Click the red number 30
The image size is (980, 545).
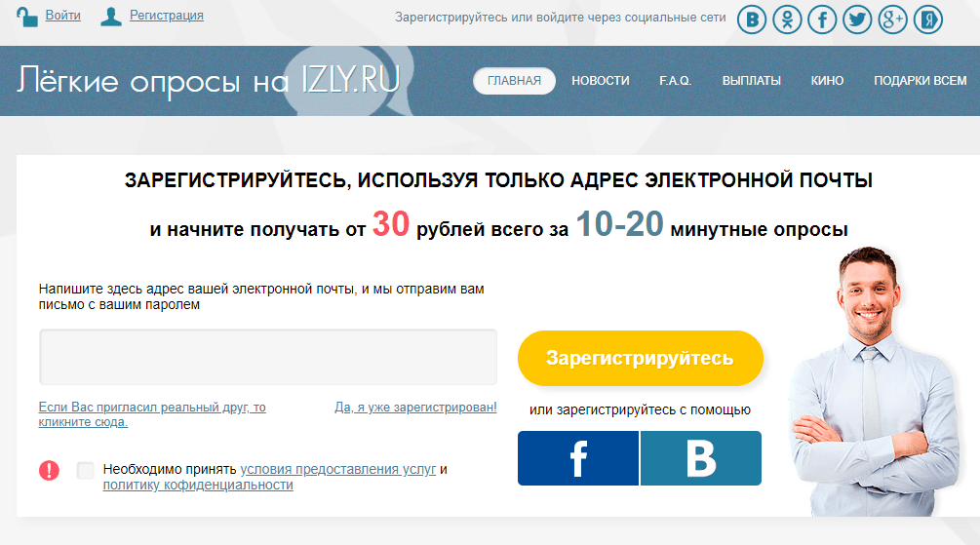[391, 223]
